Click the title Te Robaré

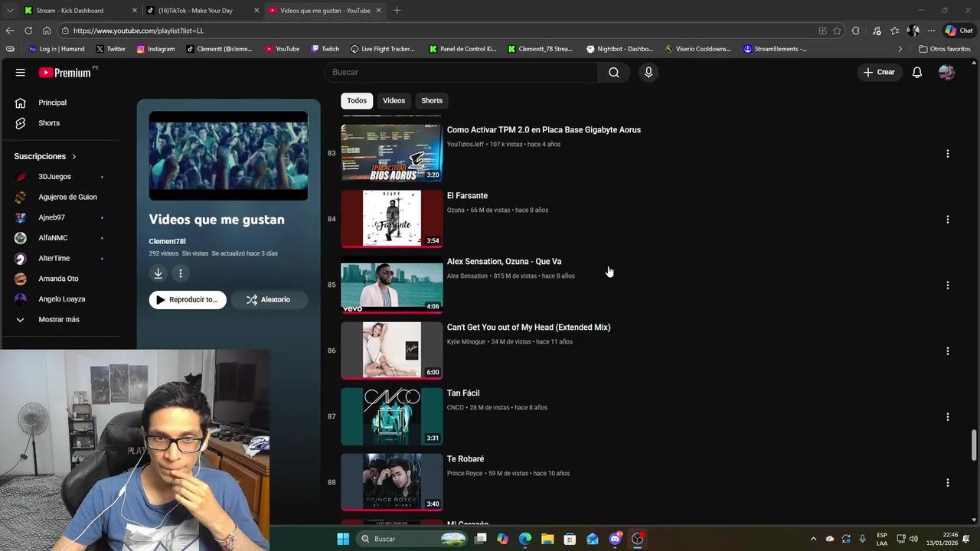(x=465, y=459)
